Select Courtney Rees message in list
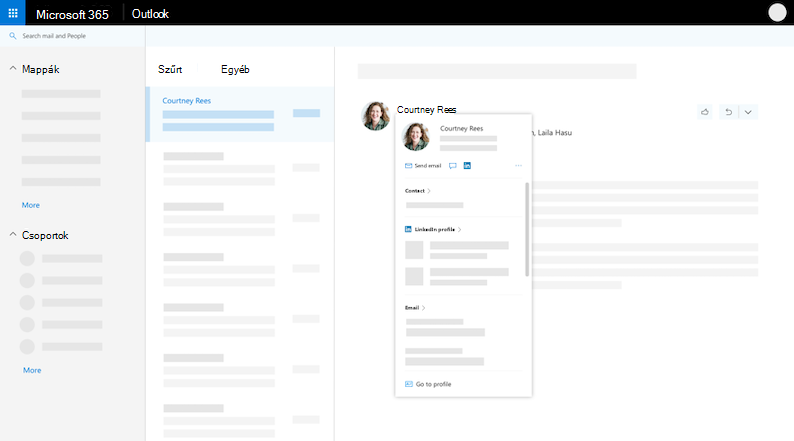Image resolution: width=794 pixels, height=441 pixels. [240, 114]
